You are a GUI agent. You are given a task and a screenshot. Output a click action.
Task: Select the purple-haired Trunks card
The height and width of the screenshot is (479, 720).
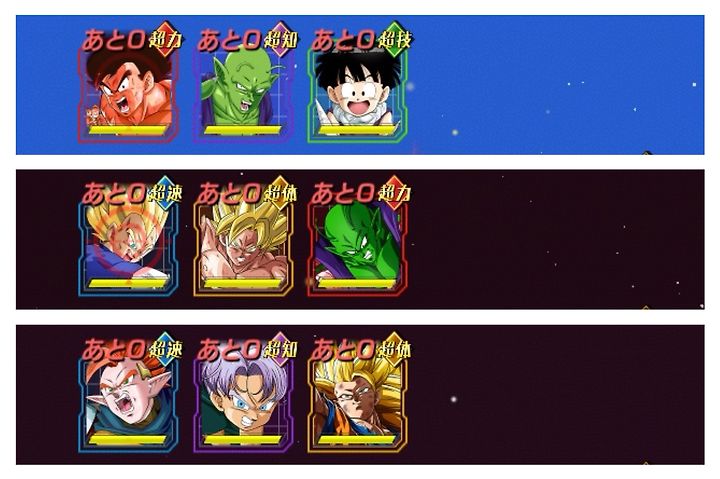click(x=242, y=404)
